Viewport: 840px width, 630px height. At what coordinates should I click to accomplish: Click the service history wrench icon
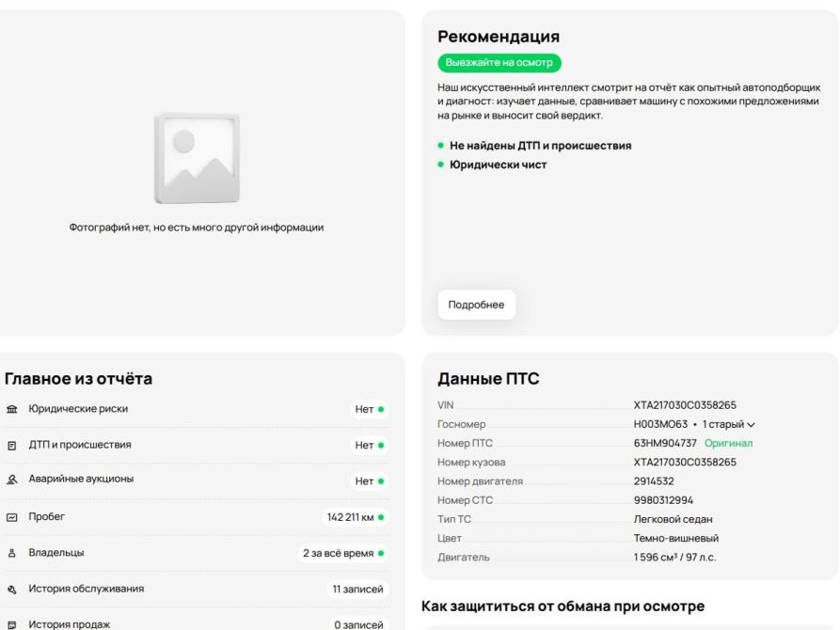[x=12, y=590]
